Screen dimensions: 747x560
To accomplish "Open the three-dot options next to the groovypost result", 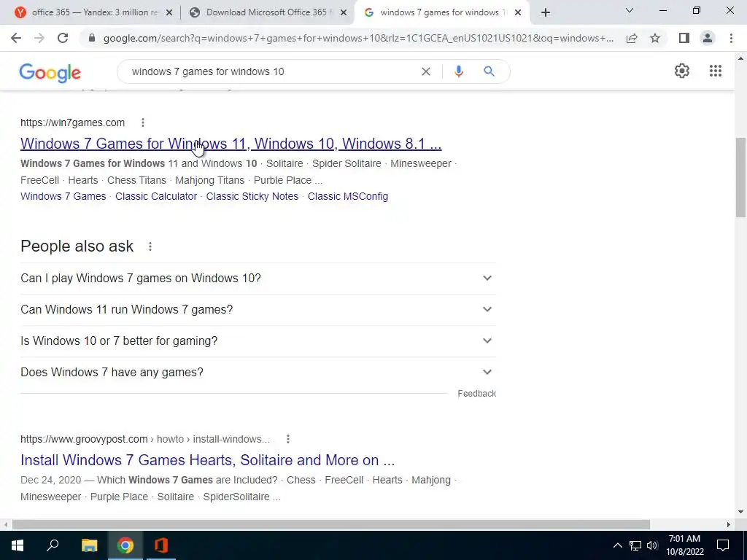I will (x=287, y=439).
